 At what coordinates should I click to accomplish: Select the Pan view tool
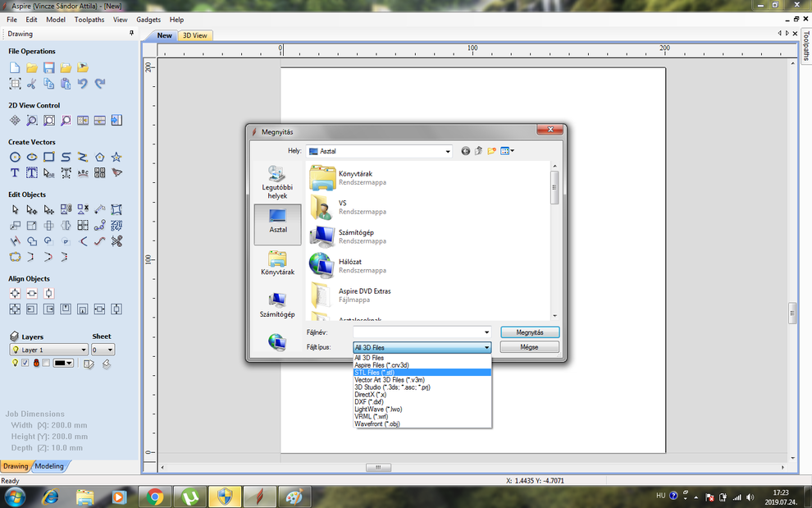[x=15, y=121]
